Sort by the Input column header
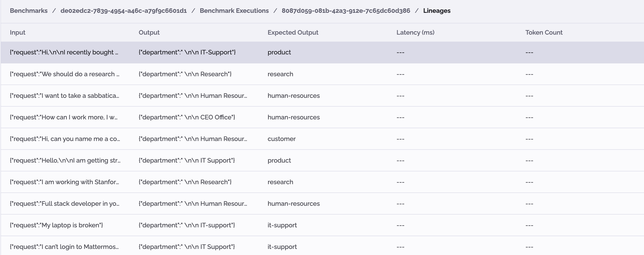 click(x=18, y=32)
